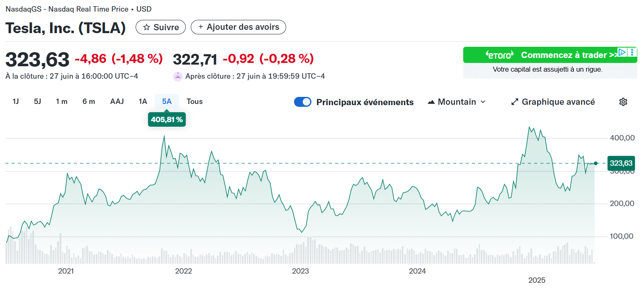Viewport: 644px width, 289px height.
Task: Click the (-0,28 %) after-hours percent
Action: pyautogui.click(x=286, y=59)
